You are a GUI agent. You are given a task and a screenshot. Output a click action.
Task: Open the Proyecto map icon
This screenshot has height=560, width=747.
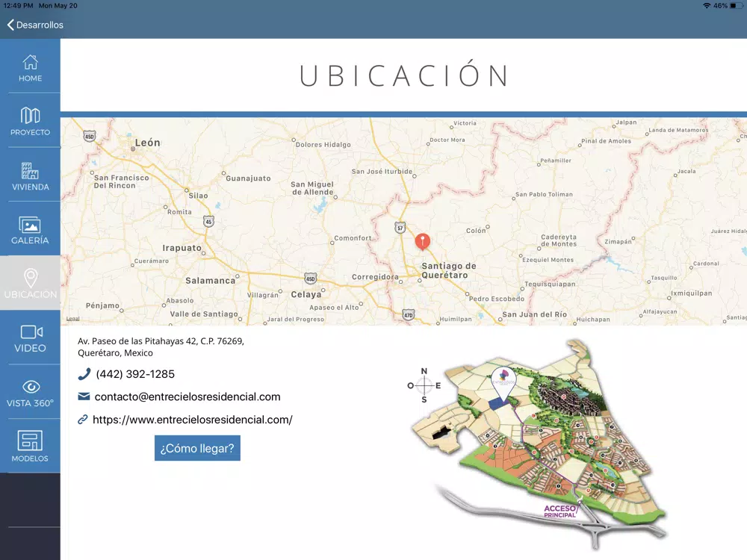30,115
